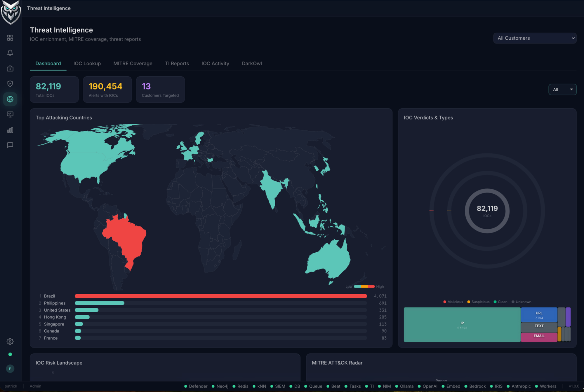Click the Queue status indicator
The width and height of the screenshot is (584, 392).
click(x=313, y=386)
